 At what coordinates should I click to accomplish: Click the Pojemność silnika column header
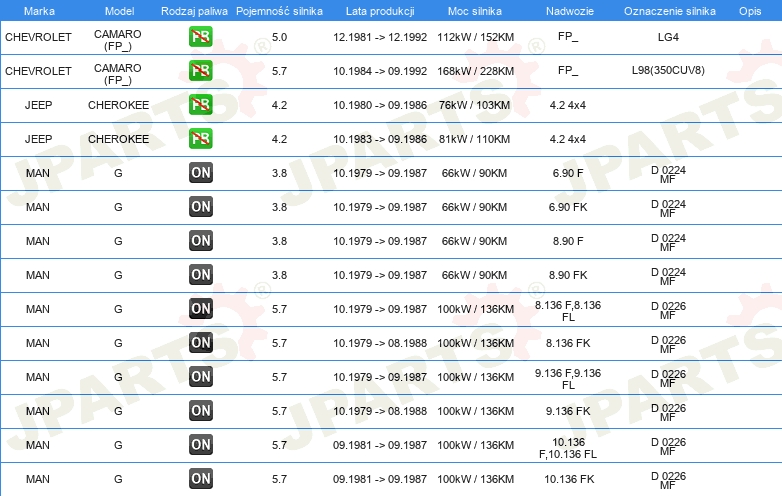(x=279, y=11)
